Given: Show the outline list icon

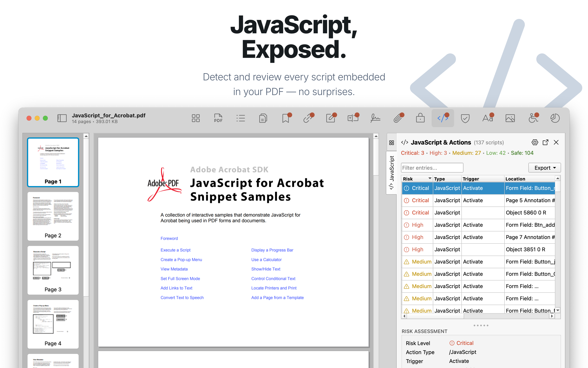Looking at the screenshot, I should [x=241, y=118].
